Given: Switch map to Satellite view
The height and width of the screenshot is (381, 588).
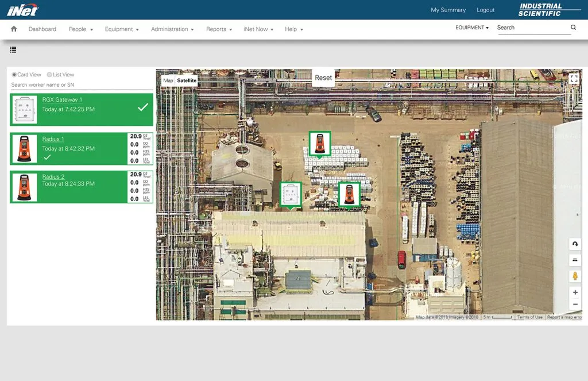Looking at the screenshot, I should [187, 81].
